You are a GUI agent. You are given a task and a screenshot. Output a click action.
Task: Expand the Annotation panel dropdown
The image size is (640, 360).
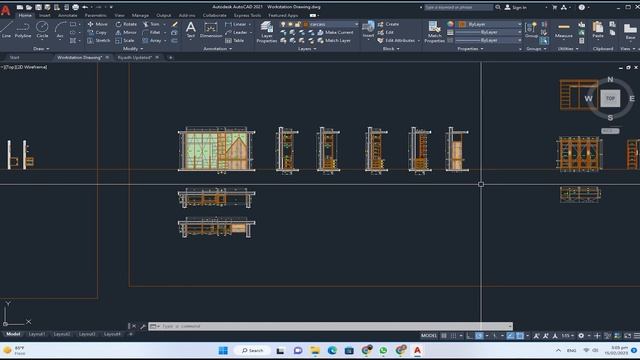point(218,49)
